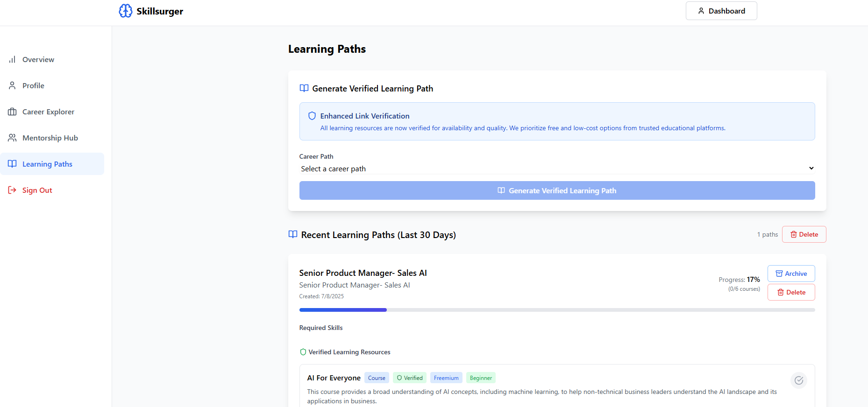Image resolution: width=868 pixels, height=407 pixels.
Task: Click the learning path progress bar
Action: [557, 310]
